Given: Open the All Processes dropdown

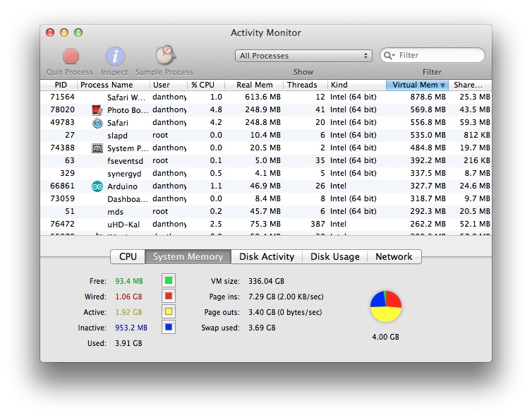Looking at the screenshot, I should tap(303, 56).
